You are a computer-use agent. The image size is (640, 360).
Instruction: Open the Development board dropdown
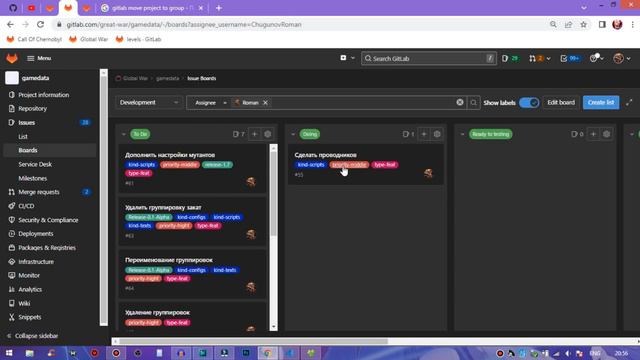[x=149, y=102]
